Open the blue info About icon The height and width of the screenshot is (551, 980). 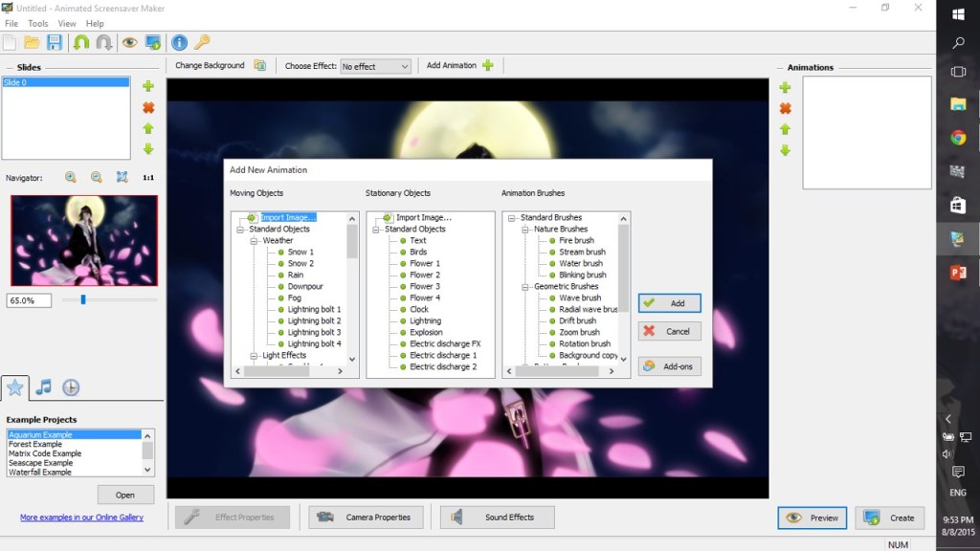(179, 42)
